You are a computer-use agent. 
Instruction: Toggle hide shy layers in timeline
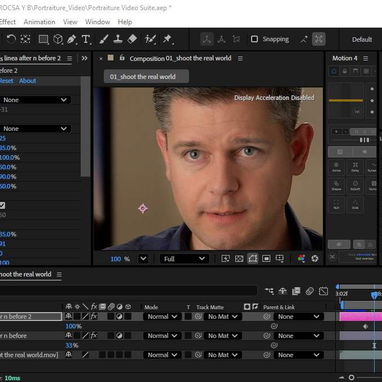click(282, 291)
